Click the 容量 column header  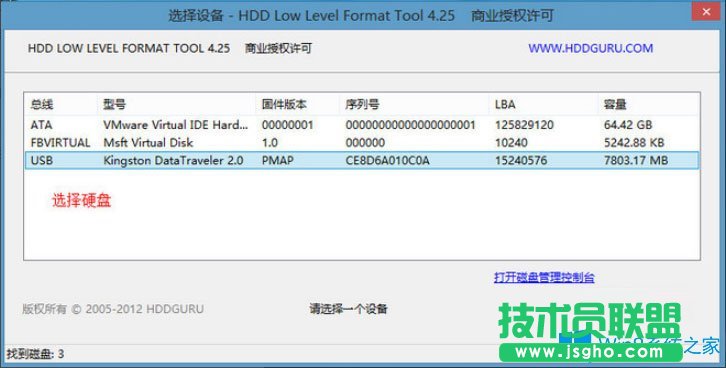648,104
